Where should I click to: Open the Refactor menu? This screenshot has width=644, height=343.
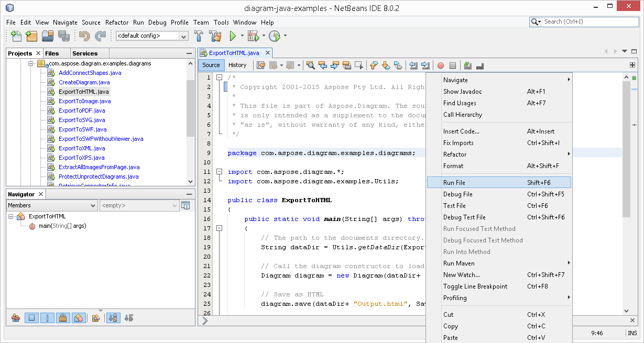pyautogui.click(x=116, y=23)
